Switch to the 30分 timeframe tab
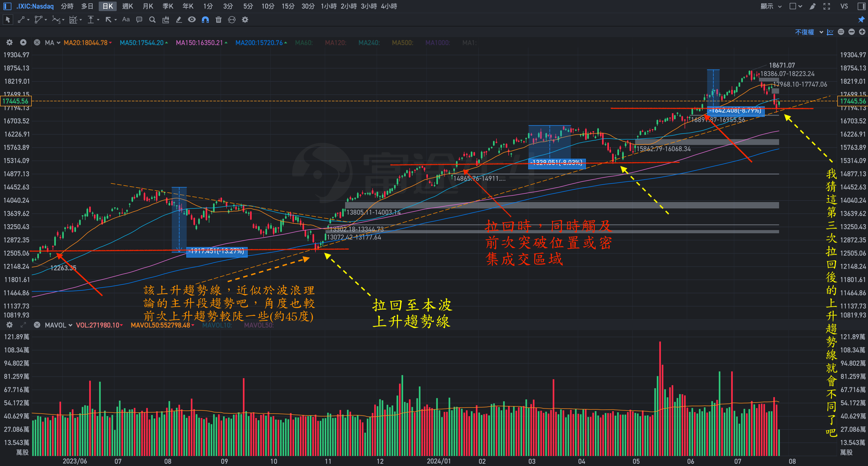Viewport: 868px width, 466px height. tap(308, 6)
